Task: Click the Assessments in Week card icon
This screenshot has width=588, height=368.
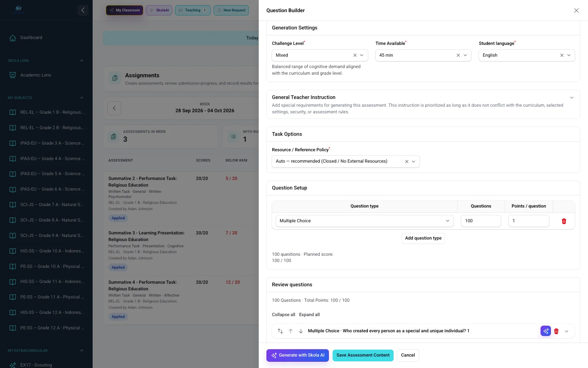Action: (x=114, y=137)
